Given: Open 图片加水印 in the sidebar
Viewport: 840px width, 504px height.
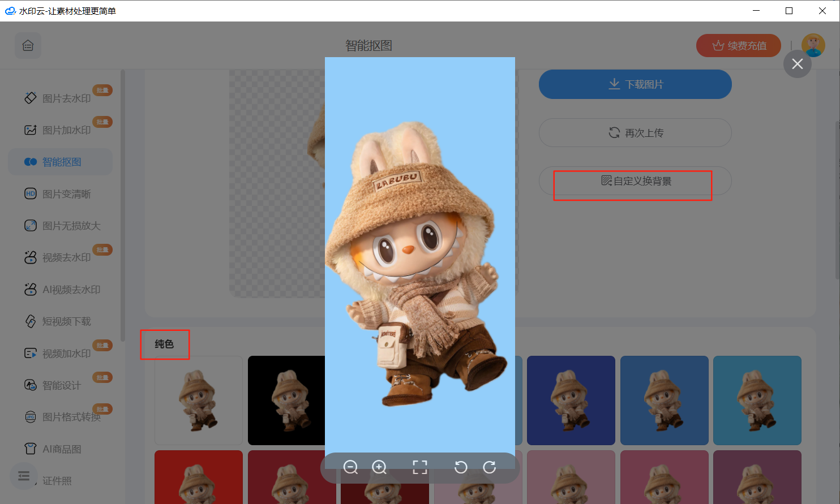Looking at the screenshot, I should pos(60,130).
